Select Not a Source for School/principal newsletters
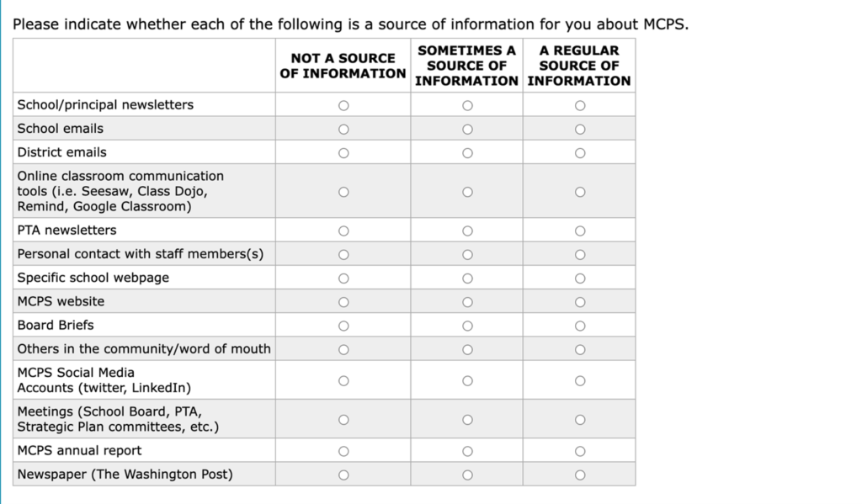This screenshot has width=862, height=504. tap(343, 105)
